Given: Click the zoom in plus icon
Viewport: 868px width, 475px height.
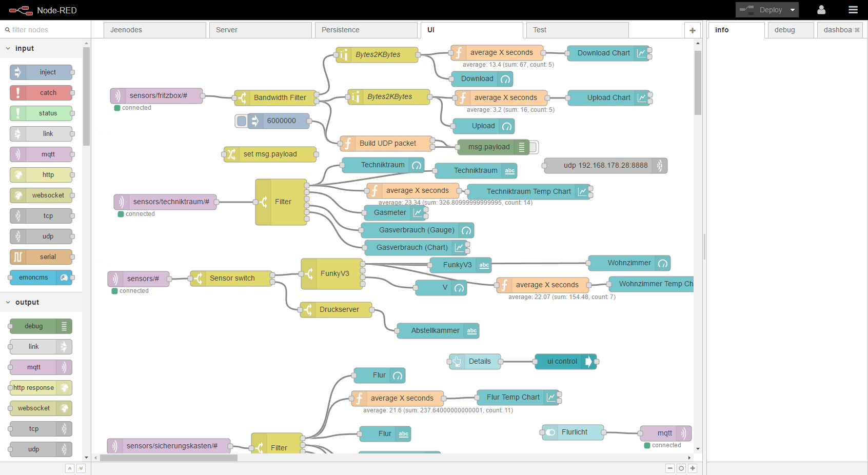Looking at the screenshot, I should pyautogui.click(x=693, y=468).
